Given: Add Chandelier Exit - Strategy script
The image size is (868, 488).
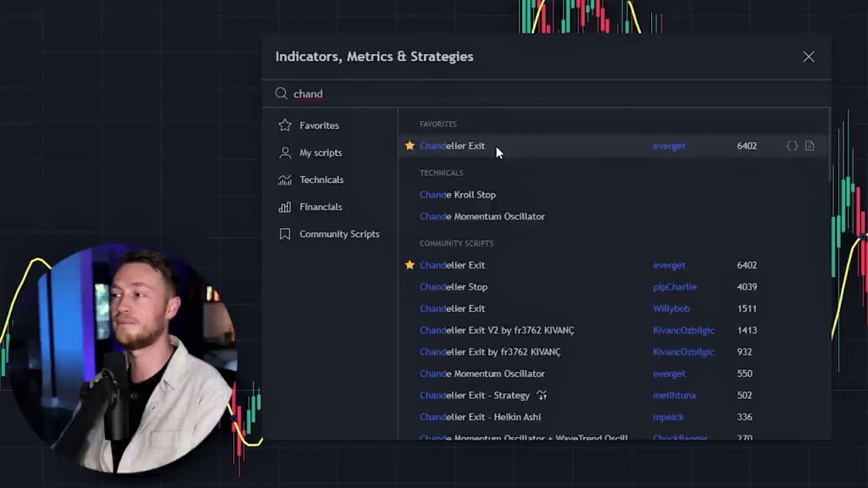Looking at the screenshot, I should click(475, 396).
